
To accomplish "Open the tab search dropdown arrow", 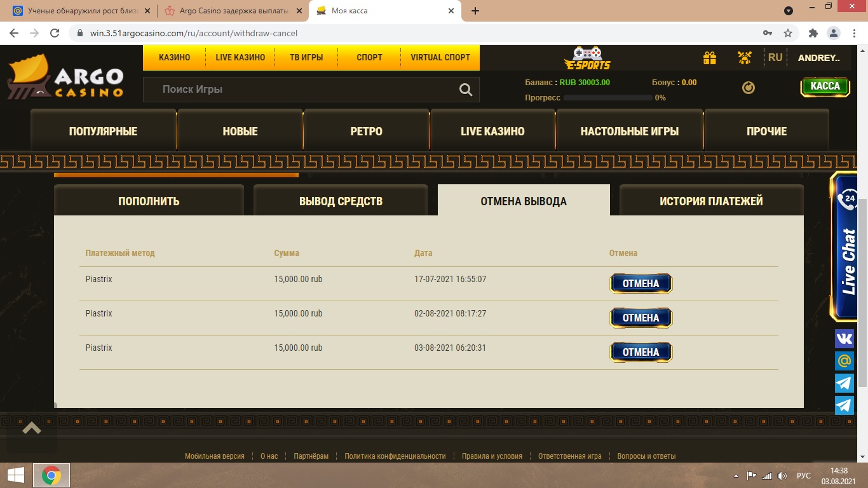I will click(789, 11).
